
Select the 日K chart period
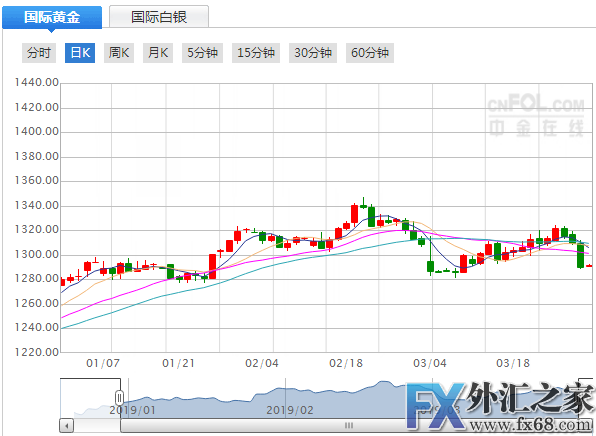click(x=80, y=53)
